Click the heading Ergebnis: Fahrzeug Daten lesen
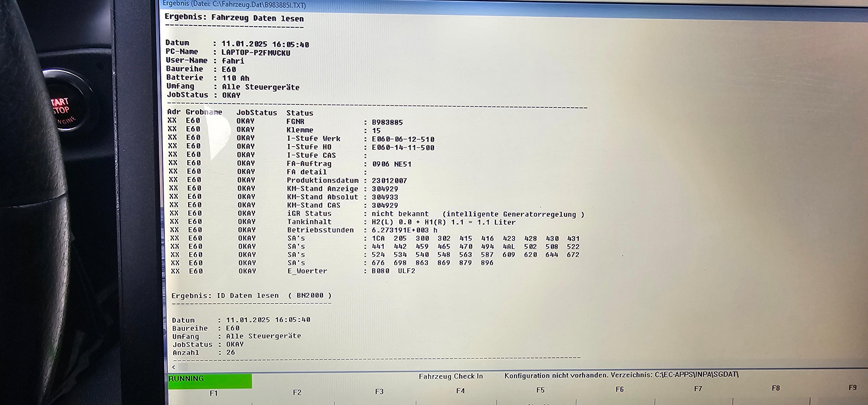 coord(234,18)
